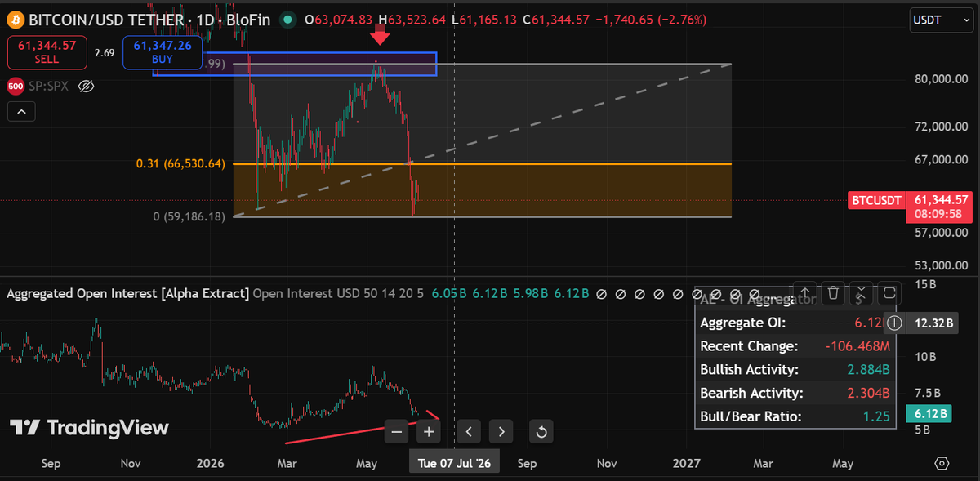Click the SELL 61,344.57 button
Image resolution: width=980 pixels, height=481 pixels.
(x=47, y=53)
